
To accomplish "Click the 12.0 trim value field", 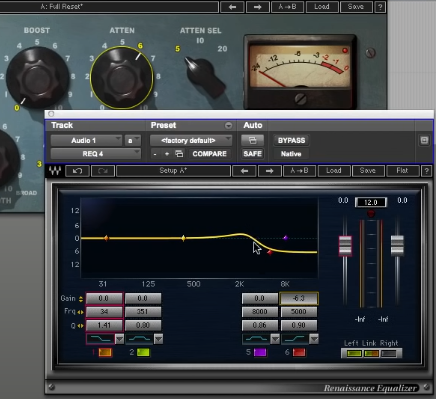I will 371,202.
